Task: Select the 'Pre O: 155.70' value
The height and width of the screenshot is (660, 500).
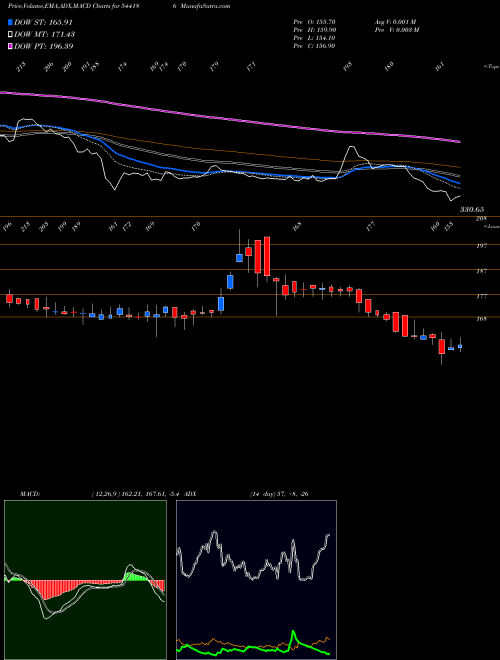Action: (314, 22)
